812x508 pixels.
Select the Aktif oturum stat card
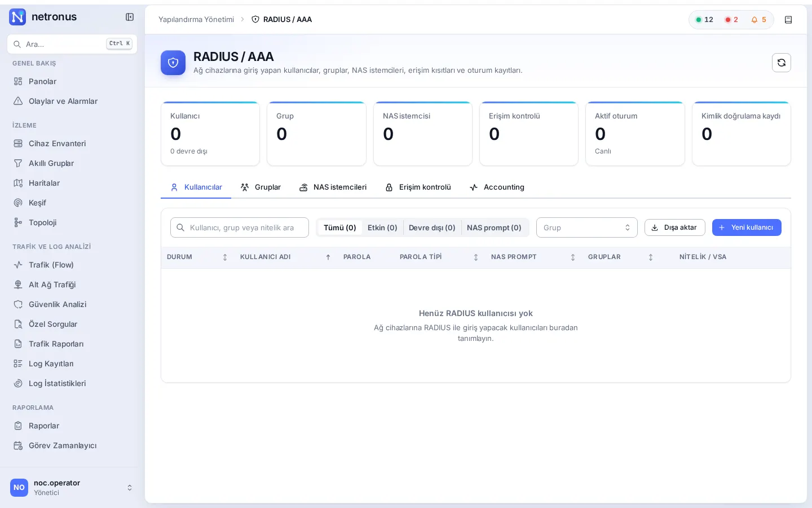(635, 134)
